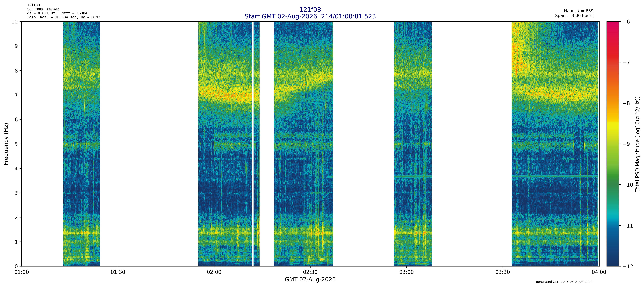Select the frequency axis tick label "5"
The width and height of the screenshot is (644, 287).
click(16, 144)
